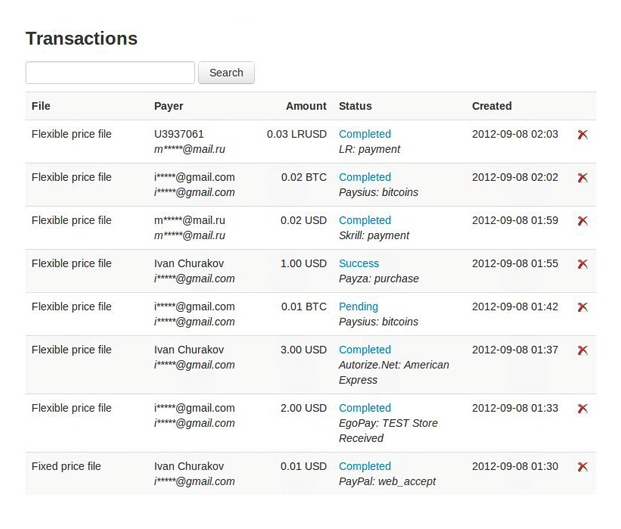
Task: Click the Fixed price file entry
Action: click(66, 466)
